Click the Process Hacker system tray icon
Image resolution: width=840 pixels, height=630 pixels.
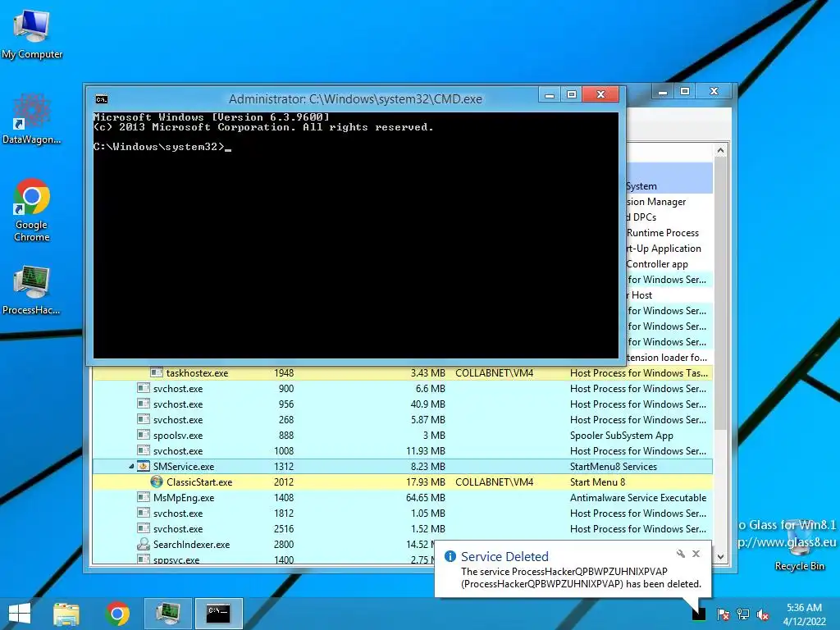point(699,614)
